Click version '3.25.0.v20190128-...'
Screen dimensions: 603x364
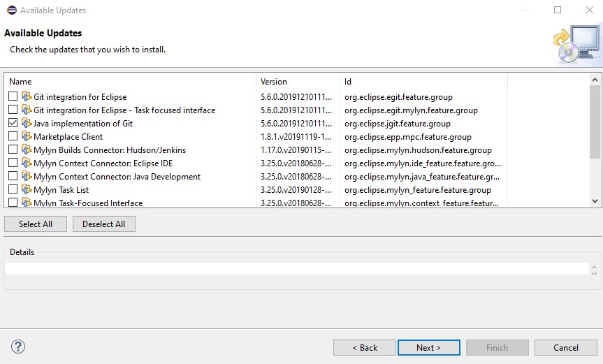[296, 190]
